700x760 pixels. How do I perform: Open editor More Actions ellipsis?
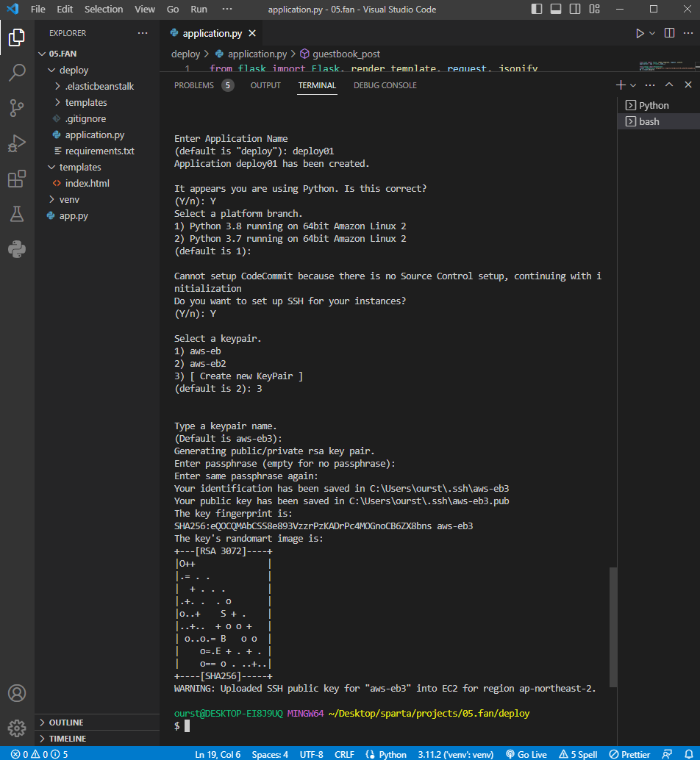coord(688,33)
